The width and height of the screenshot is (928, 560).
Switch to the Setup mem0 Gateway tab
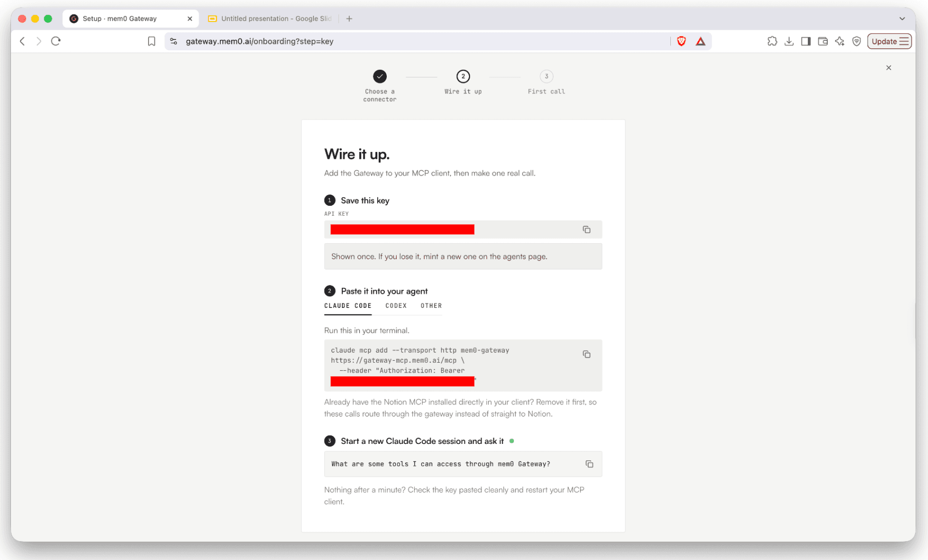click(131, 19)
